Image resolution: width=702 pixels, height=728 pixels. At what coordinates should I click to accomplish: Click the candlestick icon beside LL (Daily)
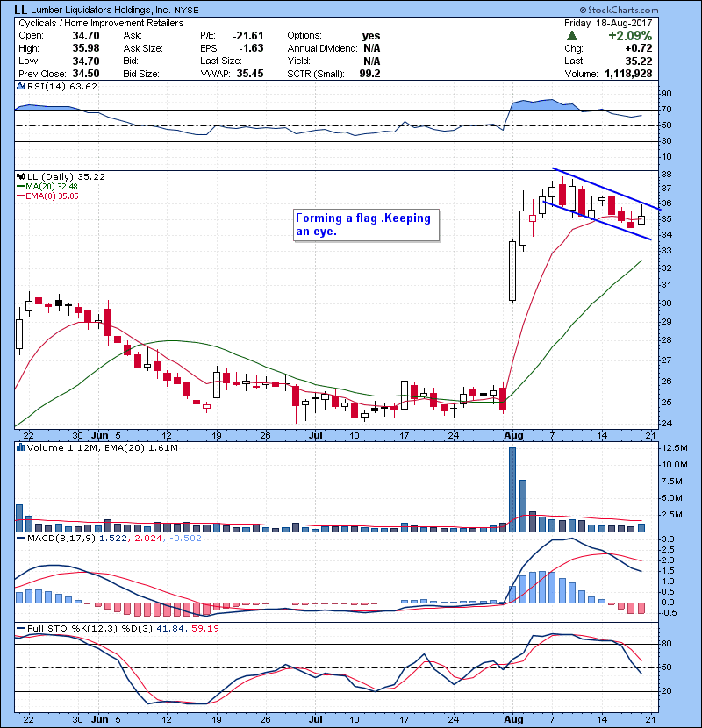[x=20, y=177]
